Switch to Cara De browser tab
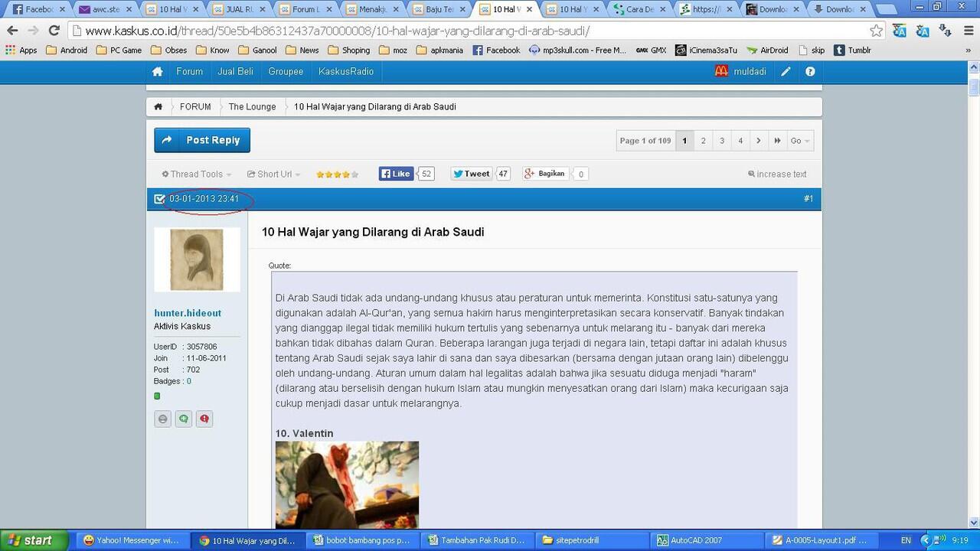Viewport: 980px width, 551px height. [640, 9]
